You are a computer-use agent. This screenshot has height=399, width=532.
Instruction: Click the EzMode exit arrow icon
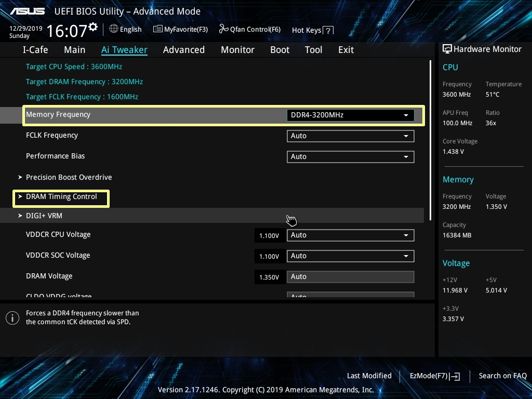coord(455,376)
